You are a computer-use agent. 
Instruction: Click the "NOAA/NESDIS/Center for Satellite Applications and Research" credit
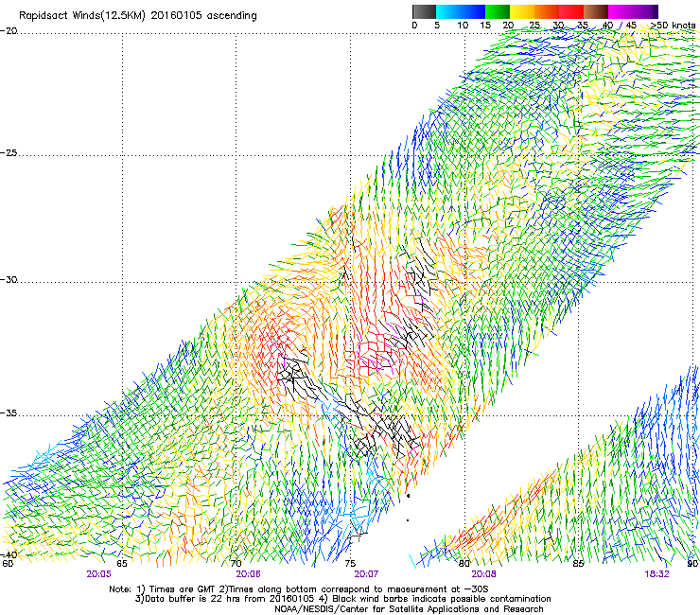[409, 609]
